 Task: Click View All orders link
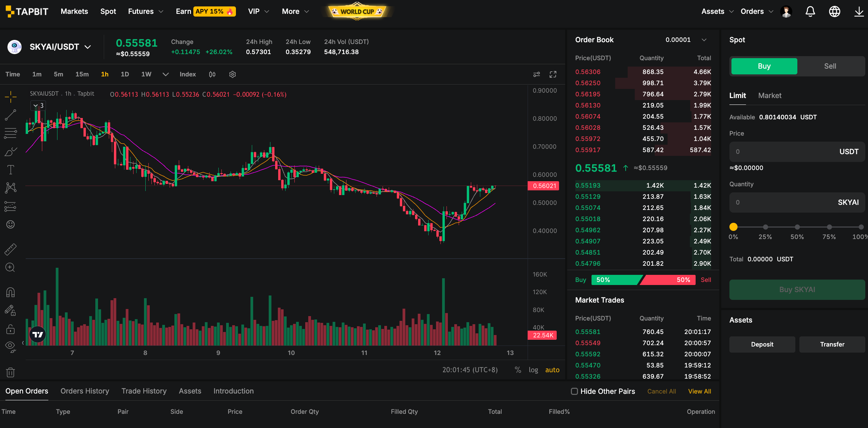click(x=700, y=391)
